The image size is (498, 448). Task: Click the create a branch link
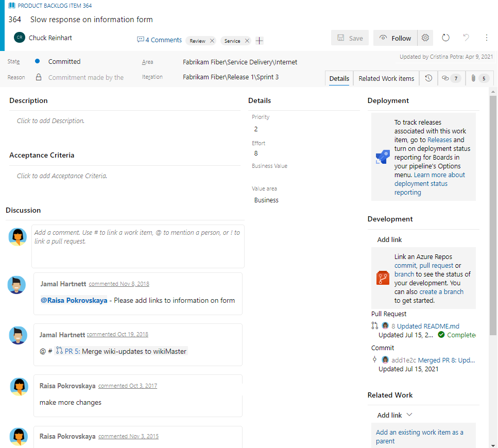[441, 292]
